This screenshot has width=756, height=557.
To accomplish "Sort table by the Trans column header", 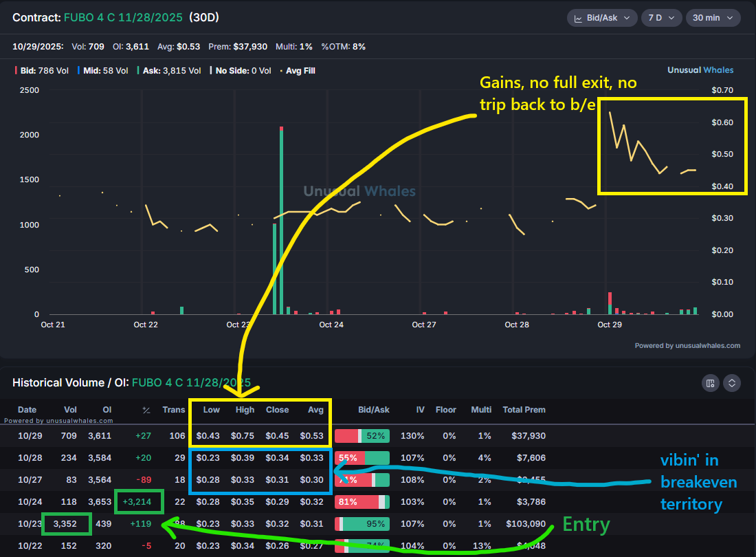I will click(174, 409).
